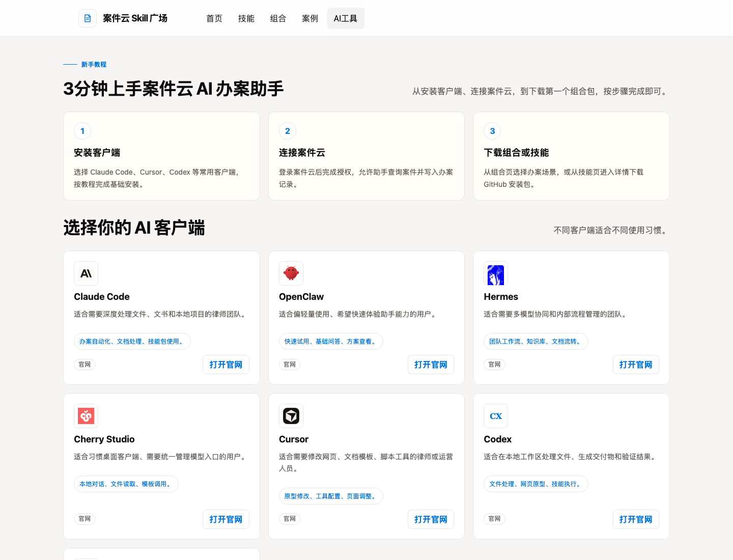Viewport: 733px width, 560px height.
Task: Open the 首页 navigation tab
Action: tap(214, 18)
